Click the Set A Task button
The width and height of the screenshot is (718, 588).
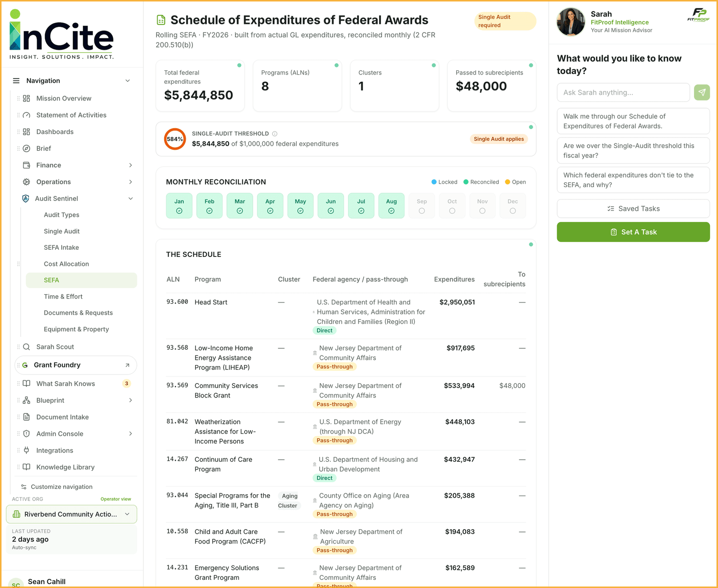pos(633,232)
